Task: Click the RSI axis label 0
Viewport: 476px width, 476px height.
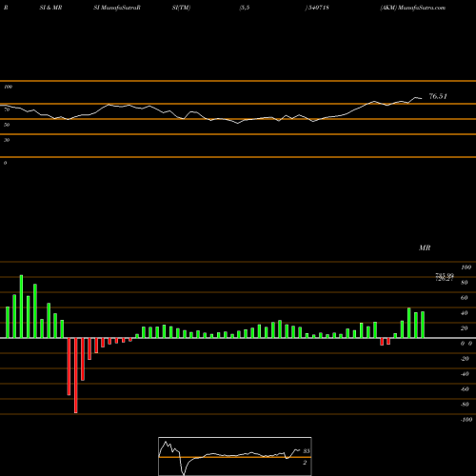Action: [5, 163]
